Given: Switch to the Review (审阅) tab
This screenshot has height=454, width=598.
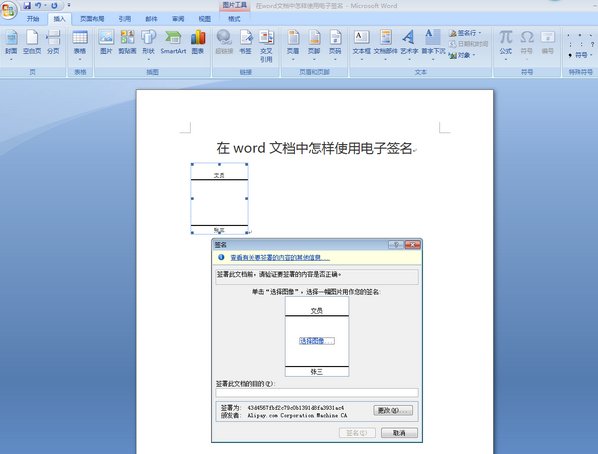Looking at the screenshot, I should 178,19.
